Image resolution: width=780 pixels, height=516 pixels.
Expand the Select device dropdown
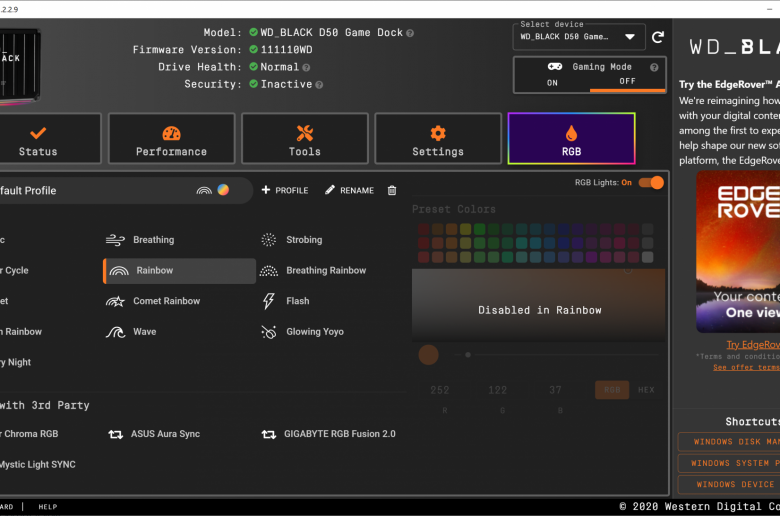tap(579, 37)
